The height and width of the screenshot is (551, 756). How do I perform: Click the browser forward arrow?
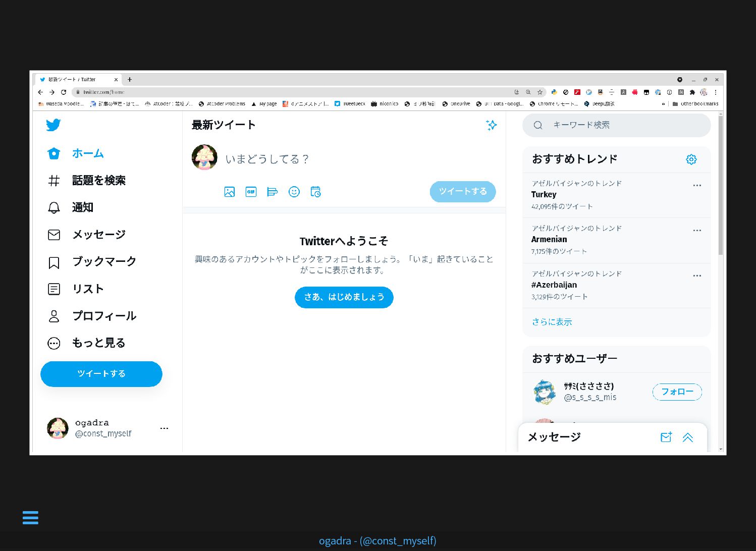(x=52, y=92)
